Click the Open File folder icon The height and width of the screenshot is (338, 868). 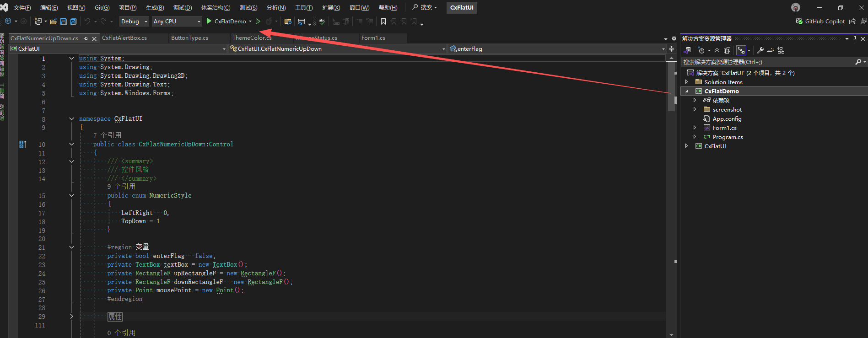point(54,21)
